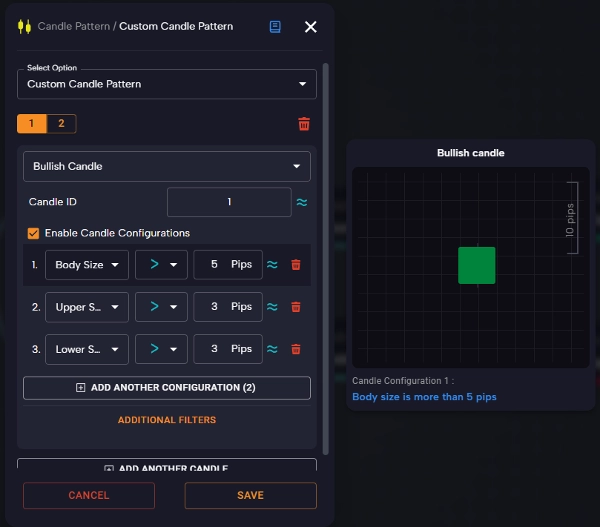Open the Lower S... property dropdown

tap(87, 349)
